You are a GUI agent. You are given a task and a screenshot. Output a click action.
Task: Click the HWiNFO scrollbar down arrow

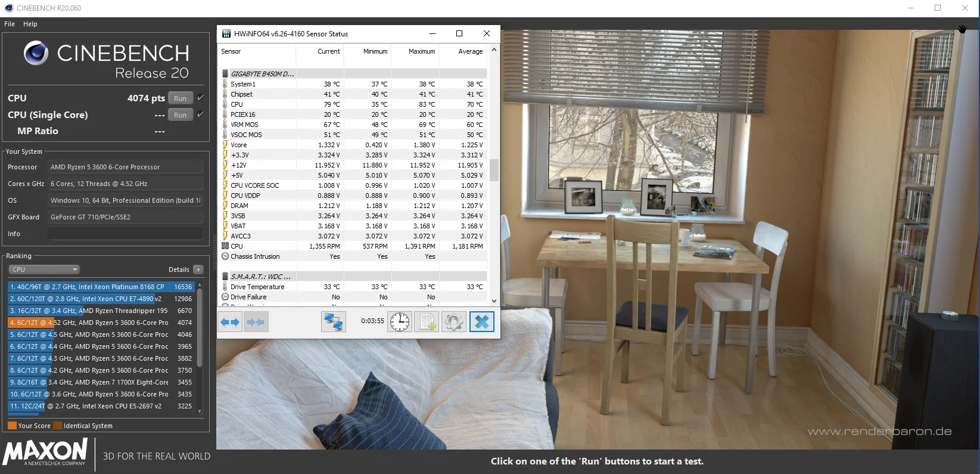pos(494,301)
